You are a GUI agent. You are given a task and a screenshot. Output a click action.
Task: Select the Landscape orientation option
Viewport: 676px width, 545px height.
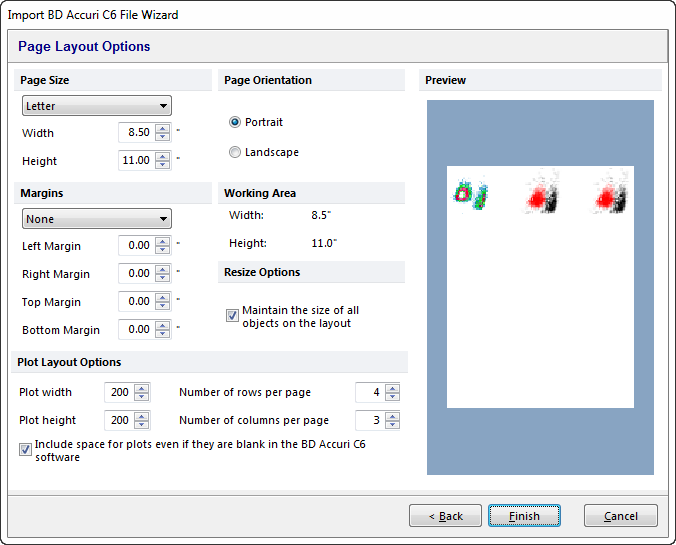tap(235, 152)
